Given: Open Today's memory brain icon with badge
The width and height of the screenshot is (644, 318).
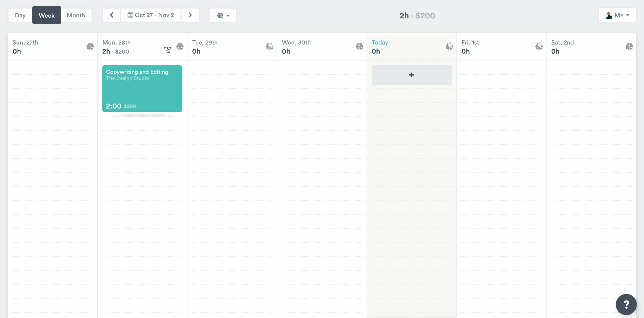Looking at the screenshot, I should click(449, 46).
